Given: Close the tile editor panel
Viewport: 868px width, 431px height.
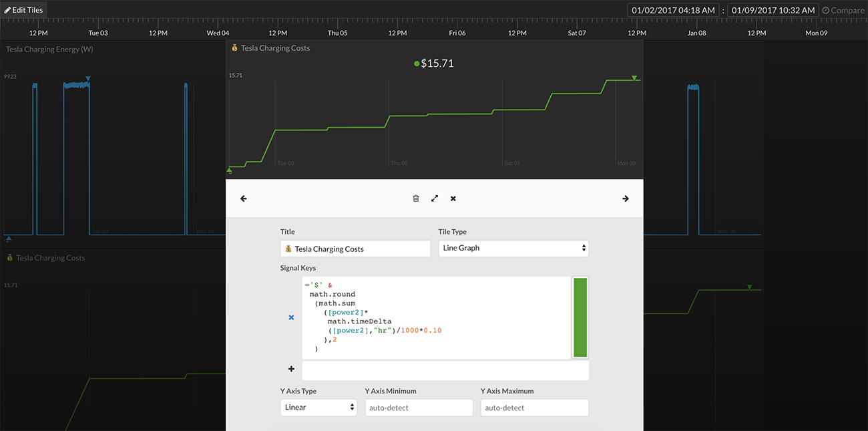Looking at the screenshot, I should [453, 198].
